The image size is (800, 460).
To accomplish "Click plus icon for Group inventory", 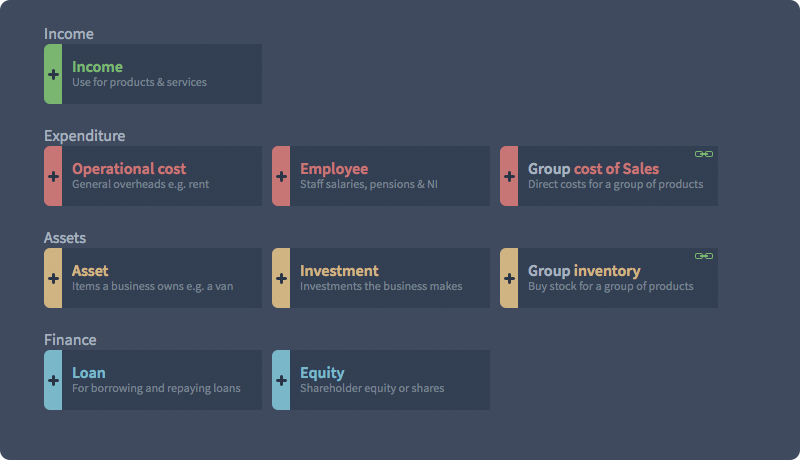I will pyautogui.click(x=509, y=278).
